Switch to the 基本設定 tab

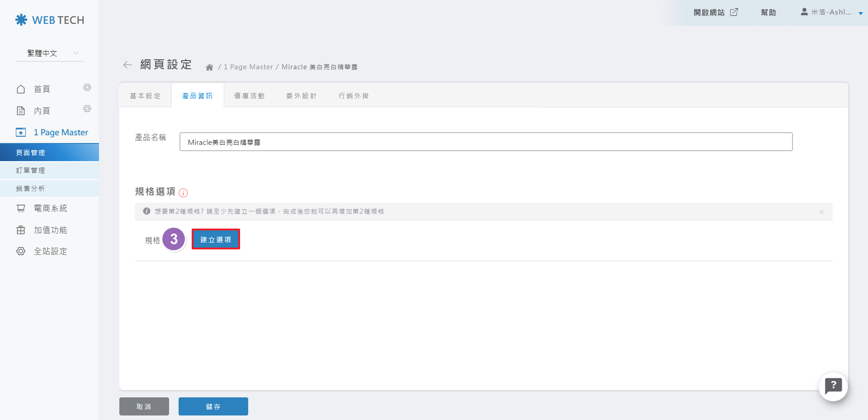145,96
